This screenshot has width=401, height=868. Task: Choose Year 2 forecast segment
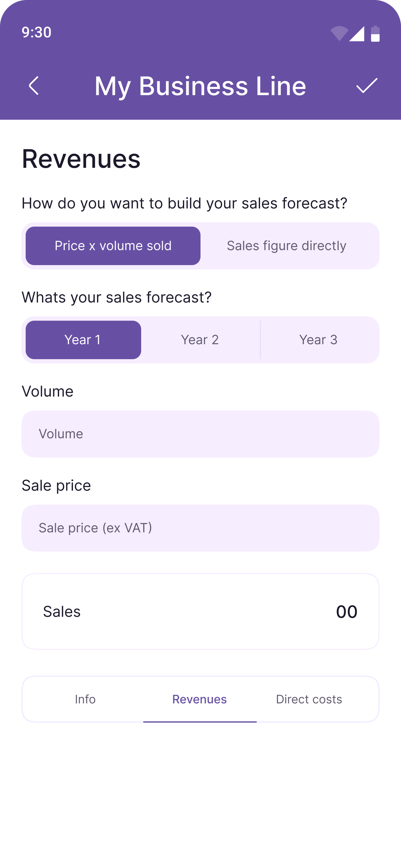200,340
